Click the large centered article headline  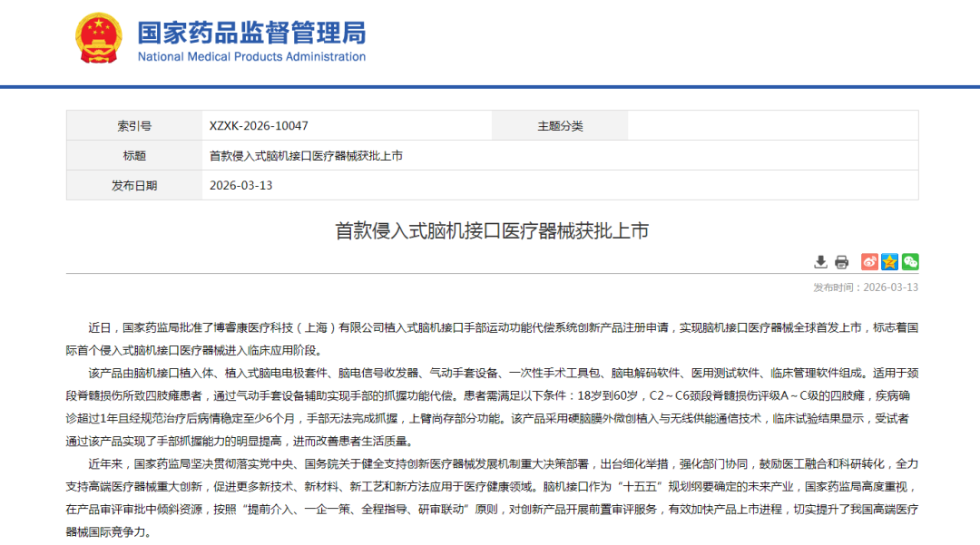click(492, 230)
